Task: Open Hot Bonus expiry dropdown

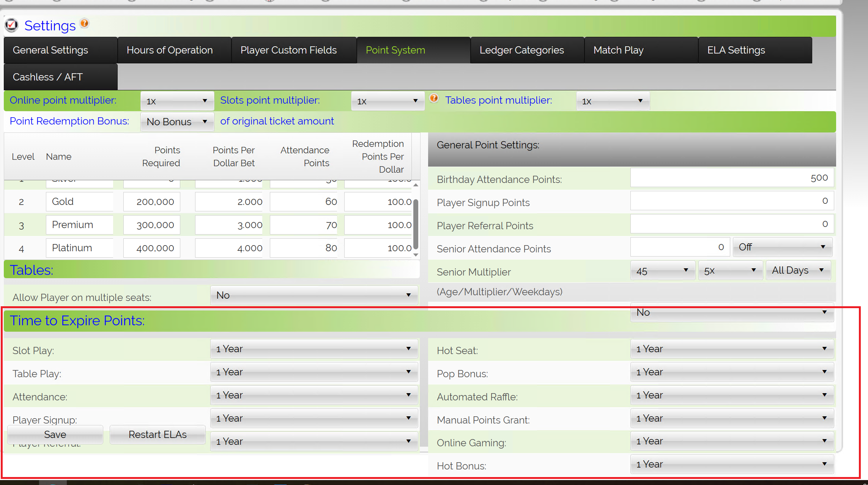Action: point(732,464)
